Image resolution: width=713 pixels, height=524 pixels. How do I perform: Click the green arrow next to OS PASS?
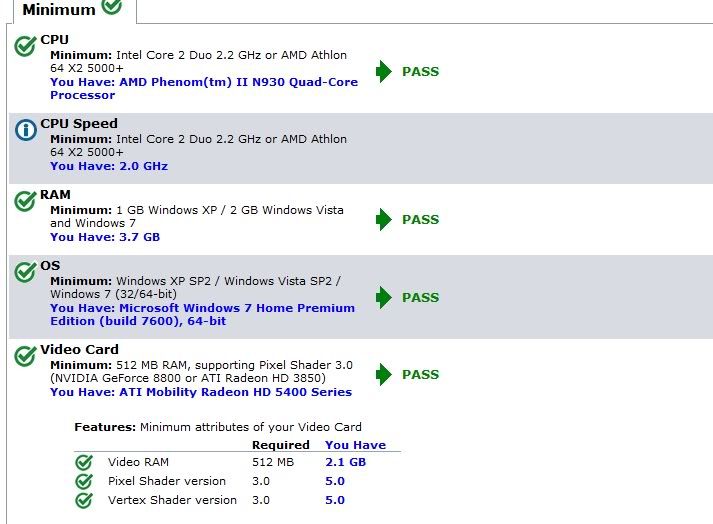[384, 297]
